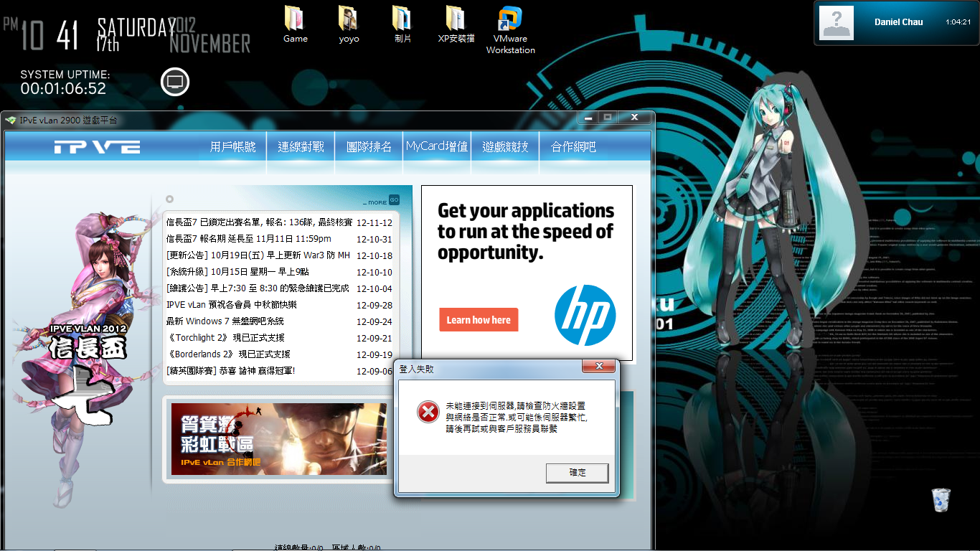Click the date 12-10-10 in the news list
The height and width of the screenshot is (551, 980).
click(374, 273)
